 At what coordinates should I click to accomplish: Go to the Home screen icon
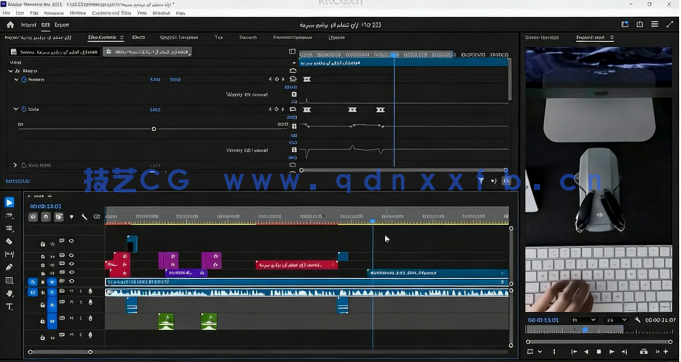[10, 25]
